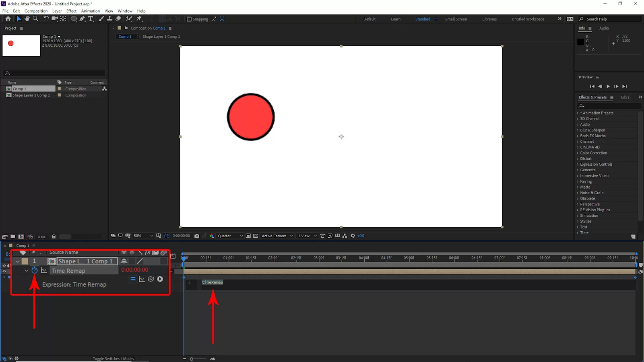Click layer 1 tan label color swatch
This screenshot has width=644, height=362.
coord(25,261)
